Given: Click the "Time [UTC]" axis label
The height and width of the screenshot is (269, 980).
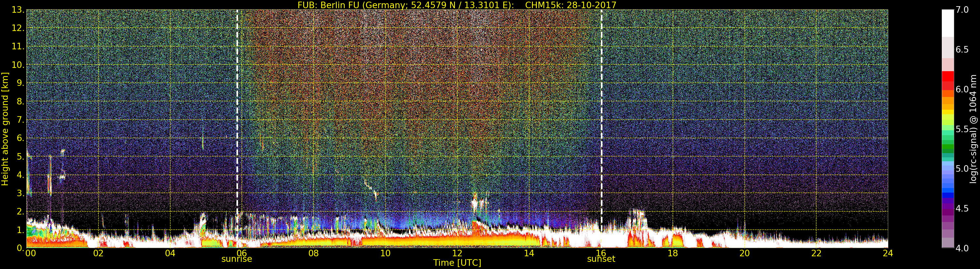Looking at the screenshot, I should coord(457,263).
